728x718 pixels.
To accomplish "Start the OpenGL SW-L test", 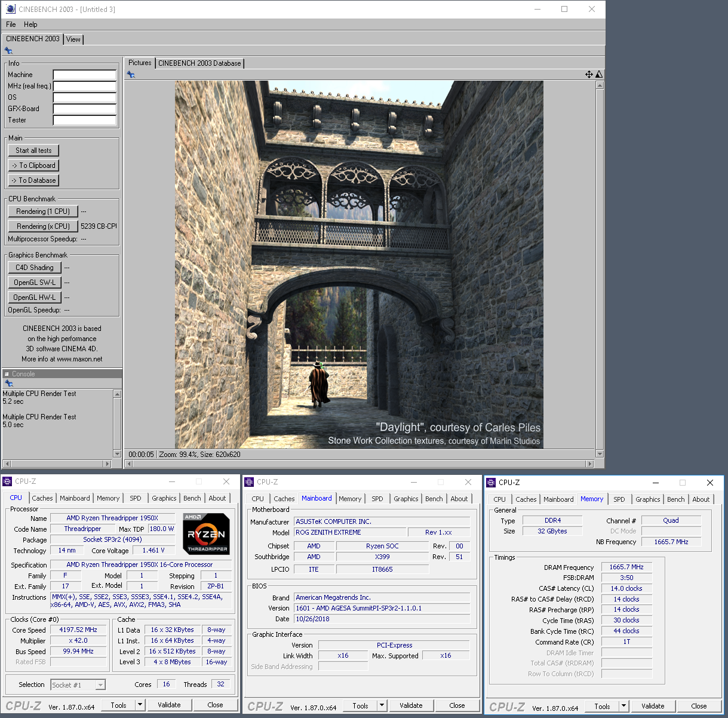I will click(35, 283).
